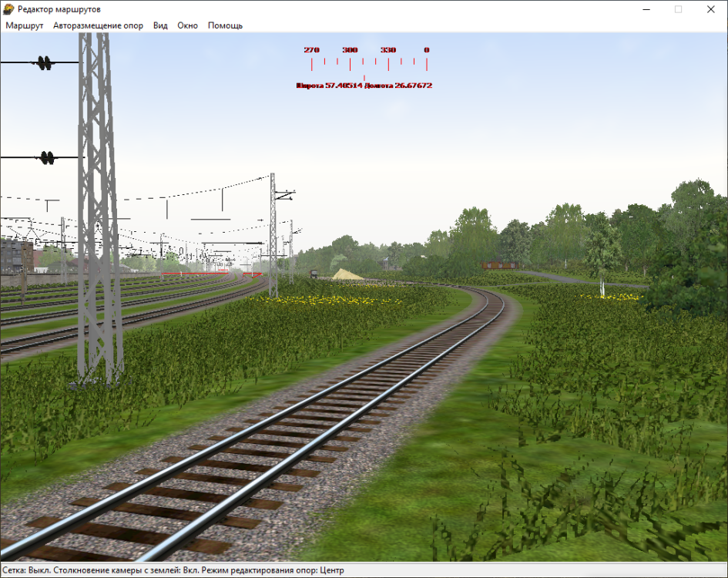Click the Широта/Долгота coordinates readout

(364, 86)
